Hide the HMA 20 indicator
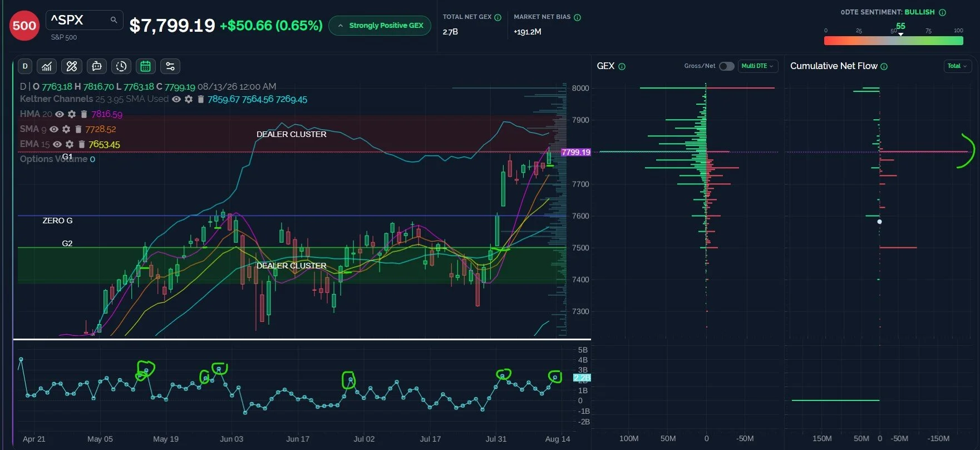The width and height of the screenshot is (980, 450). (x=60, y=114)
